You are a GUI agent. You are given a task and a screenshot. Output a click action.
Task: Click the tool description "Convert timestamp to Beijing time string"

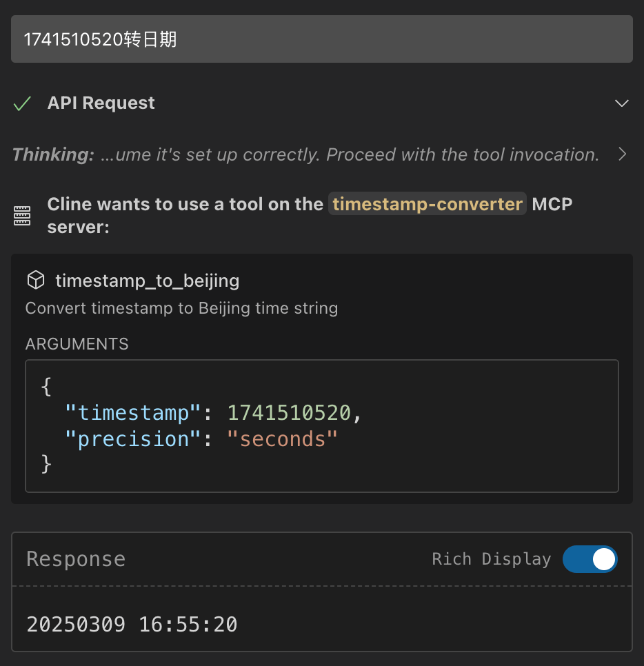pyautogui.click(x=181, y=307)
